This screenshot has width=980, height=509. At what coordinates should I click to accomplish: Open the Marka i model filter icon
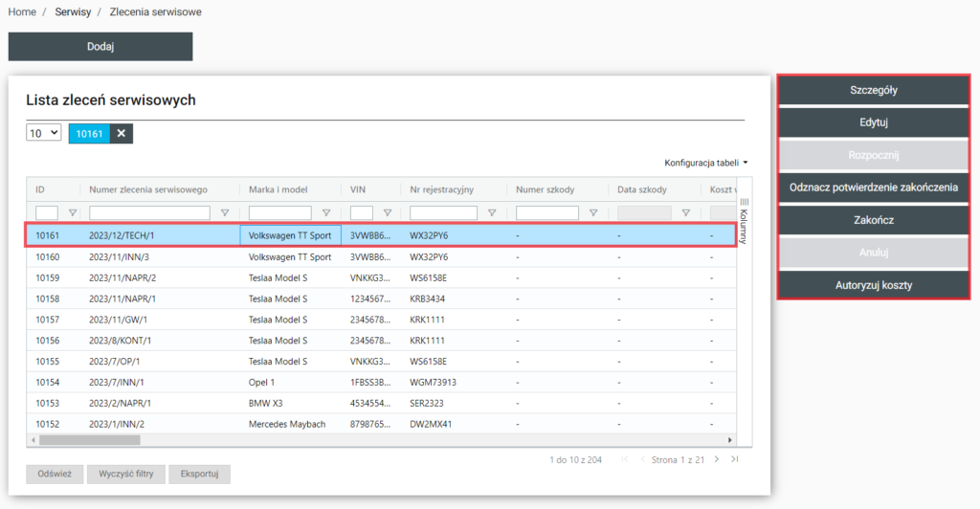point(326,213)
